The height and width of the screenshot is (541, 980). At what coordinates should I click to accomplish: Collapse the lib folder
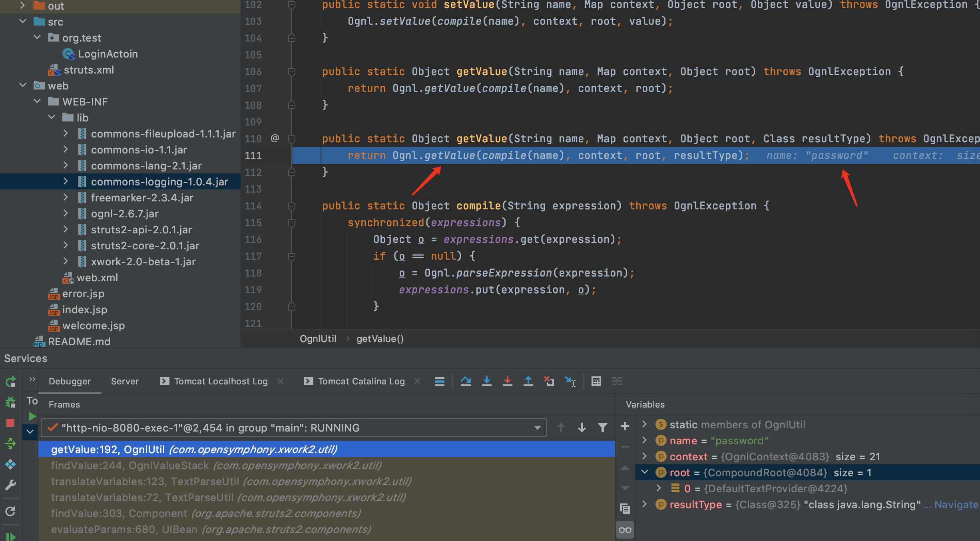(52, 117)
